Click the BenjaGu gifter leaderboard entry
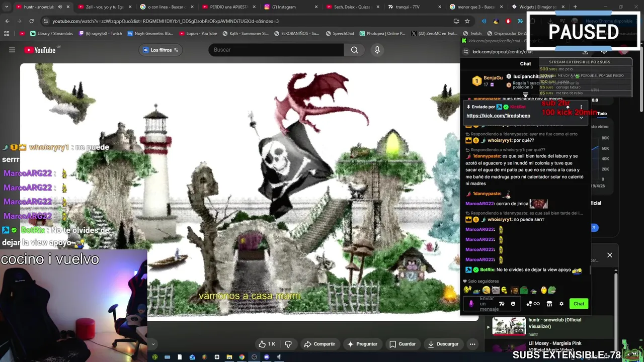 click(487, 81)
